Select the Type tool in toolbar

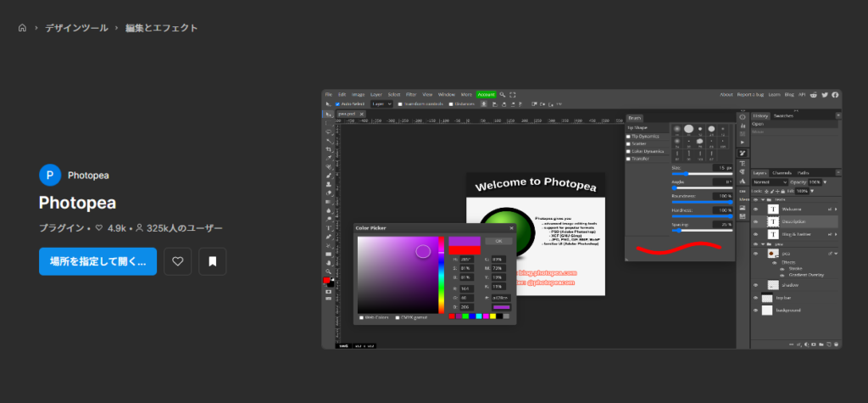pos(328,228)
